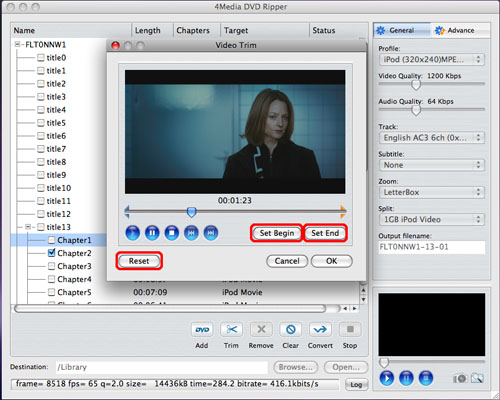The height and width of the screenshot is (400, 500).
Task: Take a snapshot with camera icon
Action: (460, 379)
